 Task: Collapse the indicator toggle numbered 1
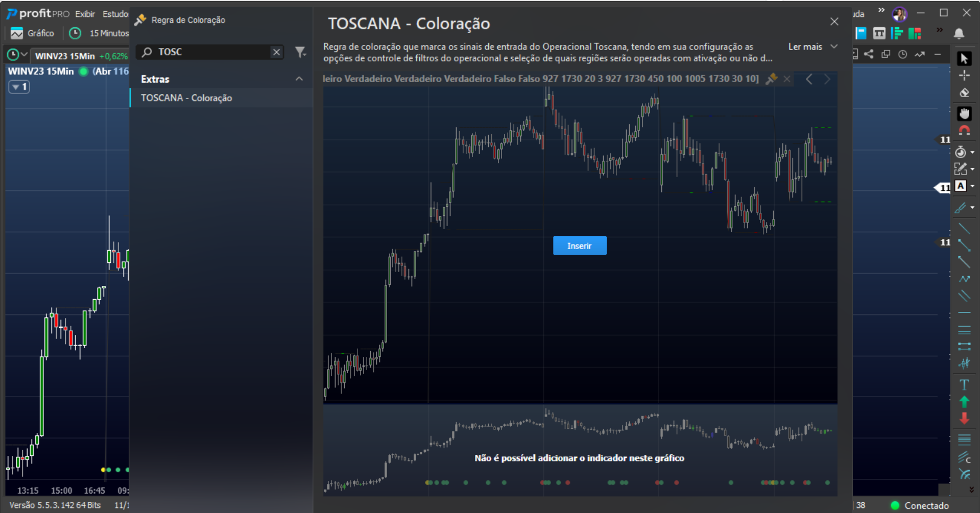tap(19, 87)
